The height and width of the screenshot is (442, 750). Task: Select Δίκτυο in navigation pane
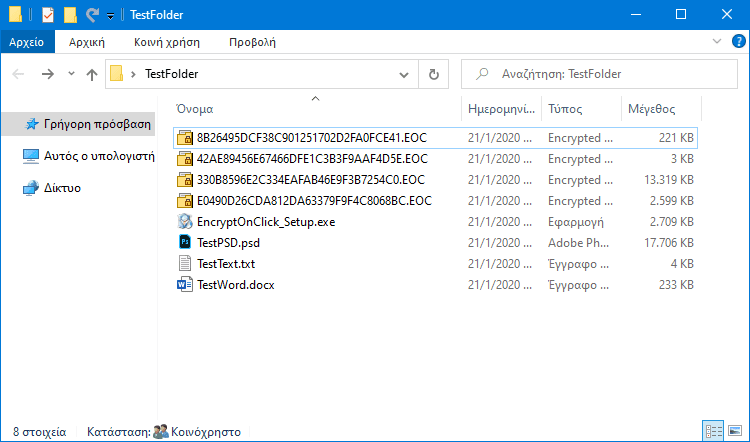pyautogui.click(x=62, y=188)
